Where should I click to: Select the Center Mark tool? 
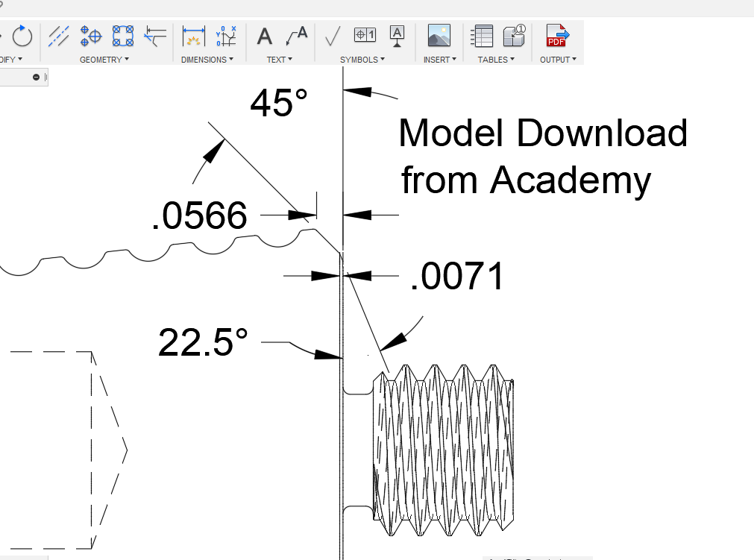90,35
